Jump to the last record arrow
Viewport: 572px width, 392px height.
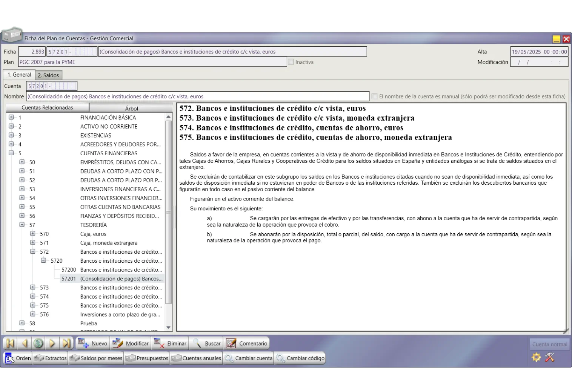(x=66, y=343)
